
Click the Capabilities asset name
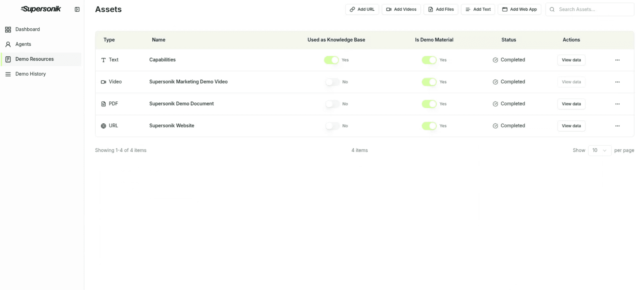click(163, 60)
